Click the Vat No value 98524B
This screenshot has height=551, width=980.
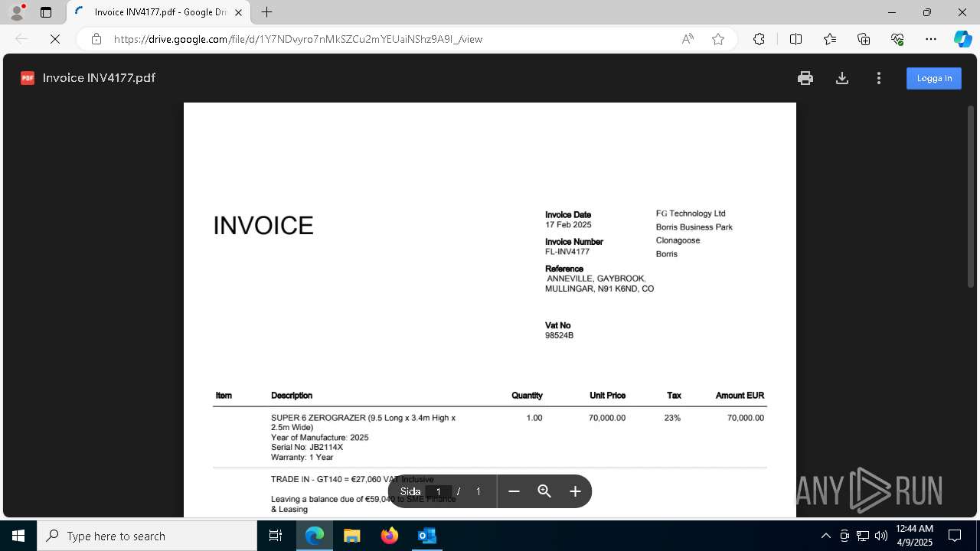559,336
